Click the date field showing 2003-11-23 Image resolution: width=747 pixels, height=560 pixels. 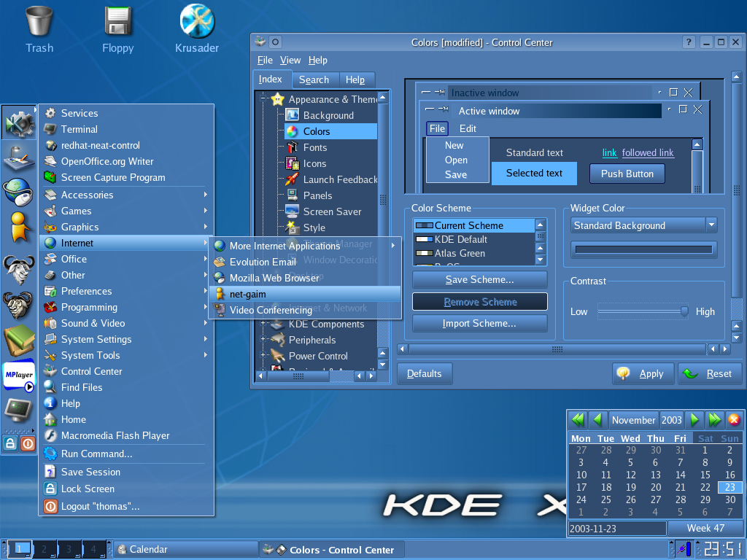click(x=617, y=529)
